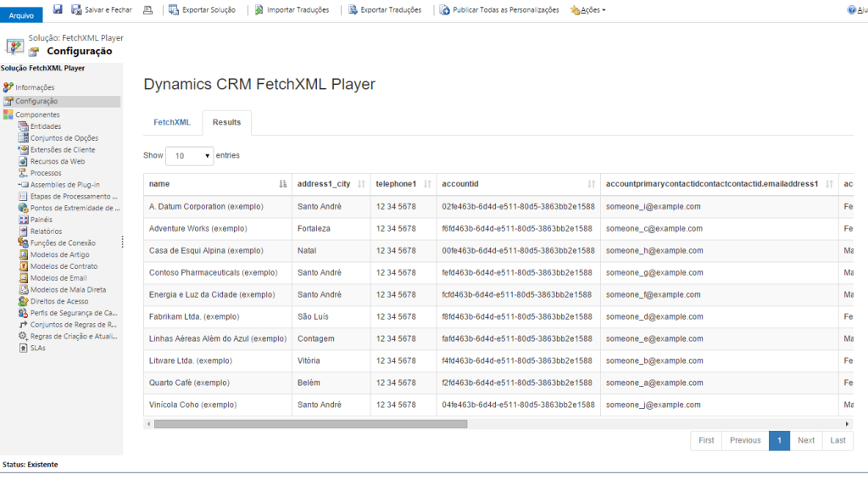
Task: Click Publicar Todas as Personalizações
Action: click(x=499, y=10)
